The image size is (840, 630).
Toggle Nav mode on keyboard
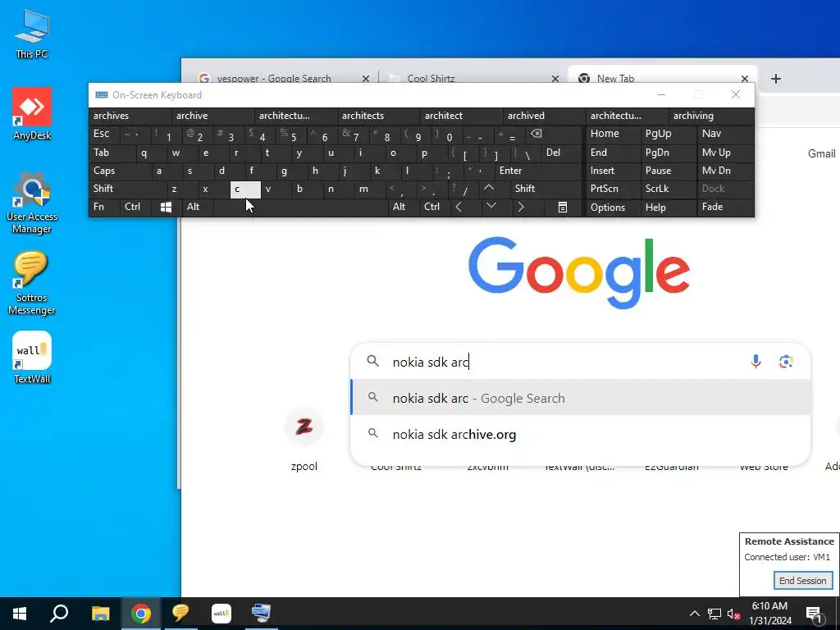pyautogui.click(x=725, y=134)
